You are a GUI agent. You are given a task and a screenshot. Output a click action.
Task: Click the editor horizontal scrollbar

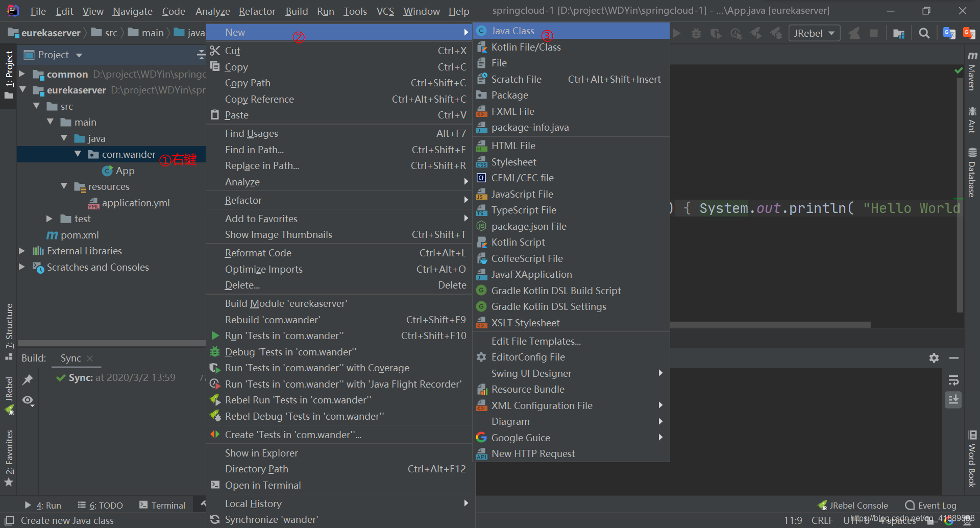click(770, 324)
